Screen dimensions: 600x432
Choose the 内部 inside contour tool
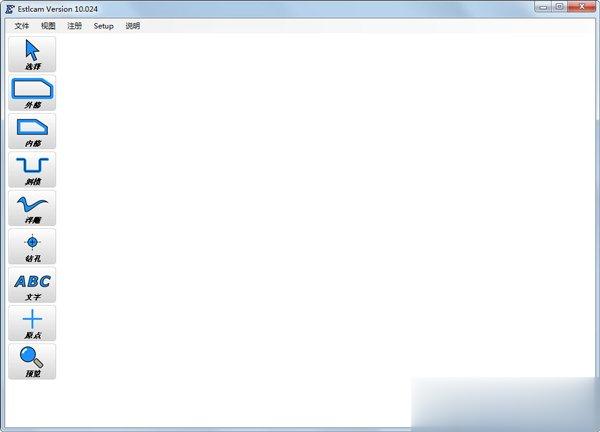pos(32,131)
